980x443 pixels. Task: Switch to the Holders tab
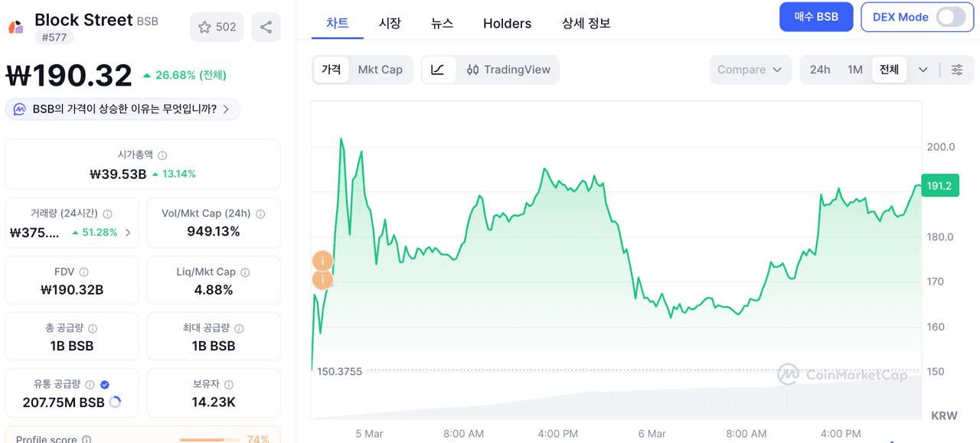point(507,24)
